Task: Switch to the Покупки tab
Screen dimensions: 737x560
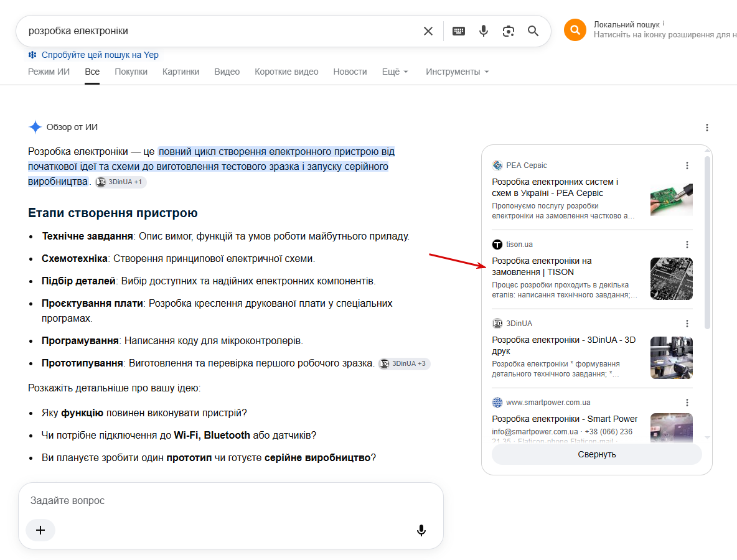Action: tap(131, 72)
